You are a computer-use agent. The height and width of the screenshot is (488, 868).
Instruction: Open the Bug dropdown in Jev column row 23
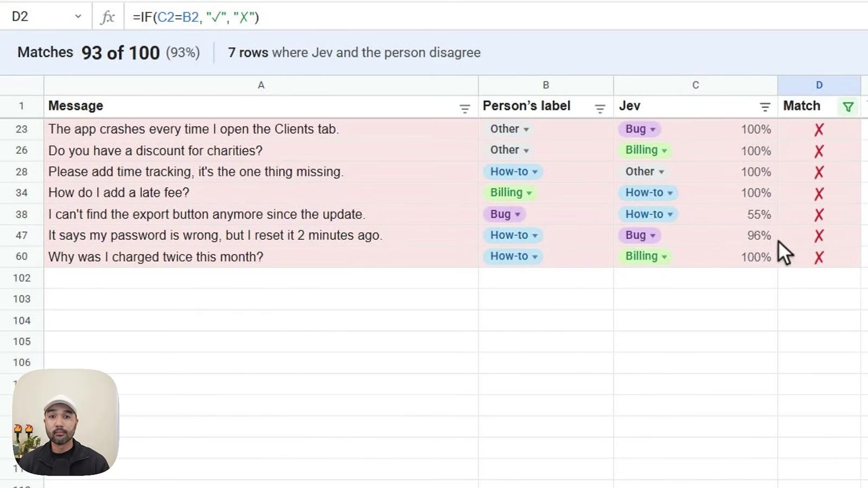640,129
